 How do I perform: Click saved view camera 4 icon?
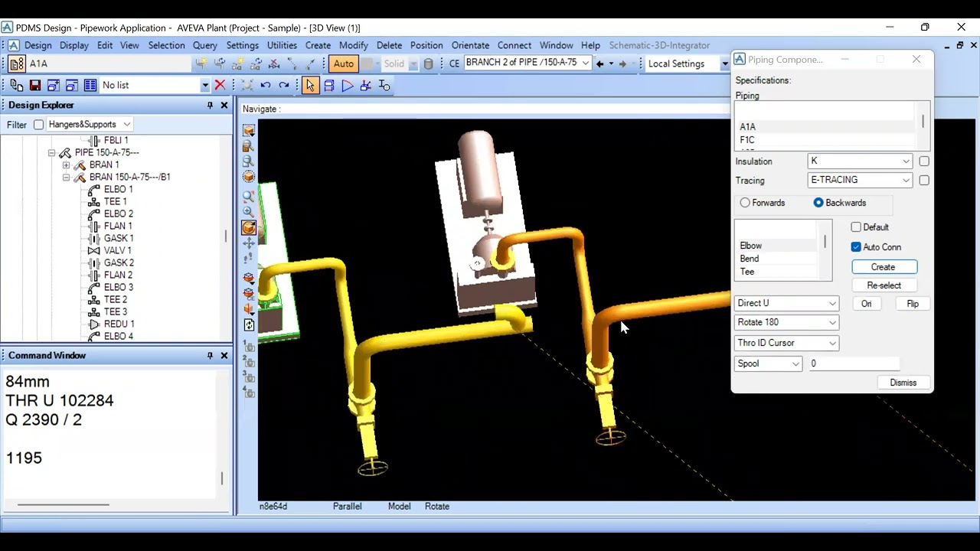[x=249, y=392]
